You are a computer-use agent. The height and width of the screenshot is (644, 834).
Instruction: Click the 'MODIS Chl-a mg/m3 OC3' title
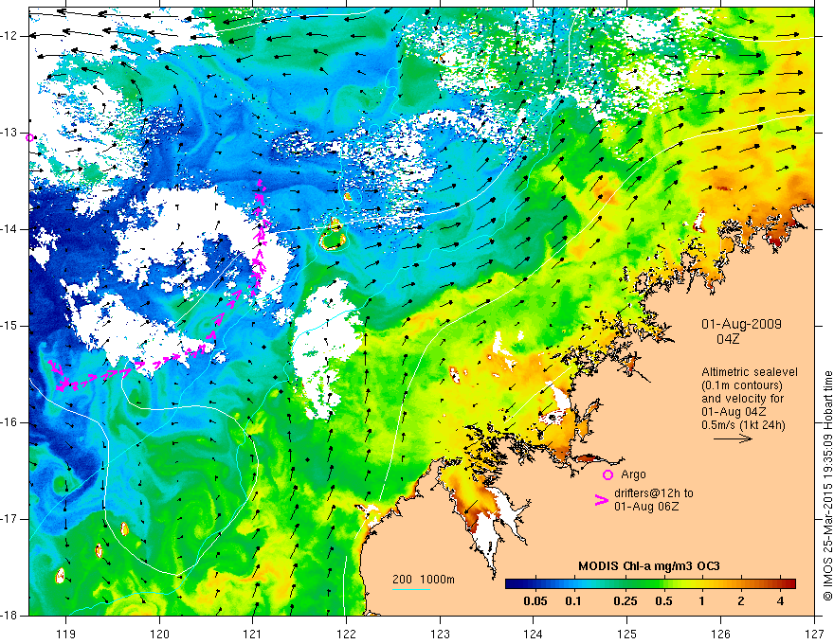tap(649, 566)
